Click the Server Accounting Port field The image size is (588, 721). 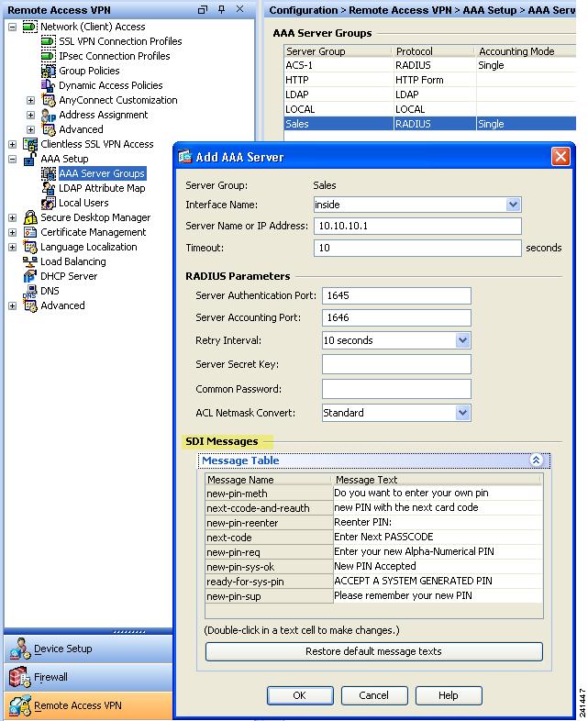click(396, 317)
